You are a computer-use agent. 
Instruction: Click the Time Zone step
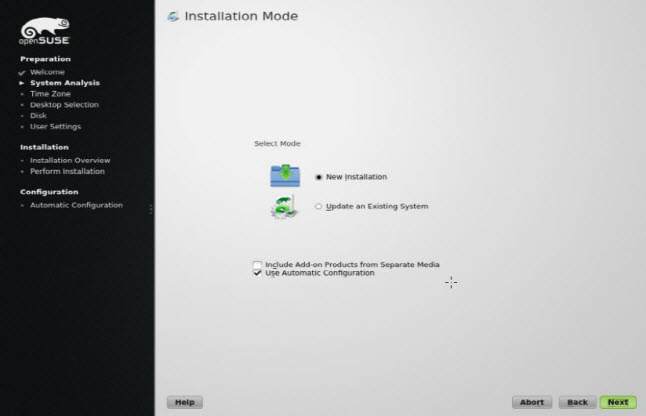[50, 94]
